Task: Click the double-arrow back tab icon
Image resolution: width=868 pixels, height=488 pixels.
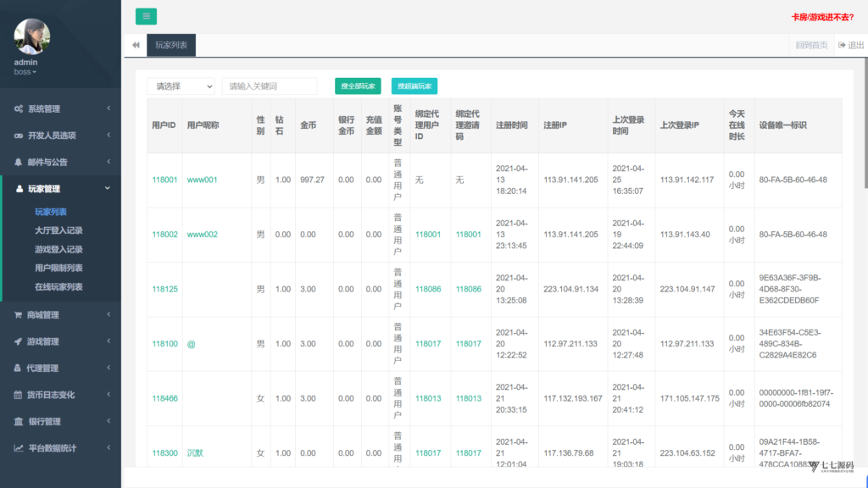Action: click(x=136, y=45)
